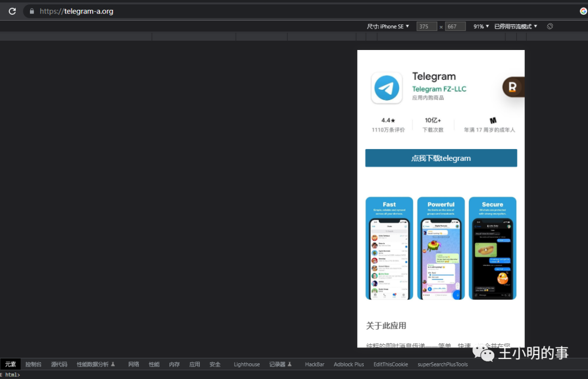The image size is (588, 379).
Task: Click the 1110万条评价 reviews text
Action: tap(388, 129)
